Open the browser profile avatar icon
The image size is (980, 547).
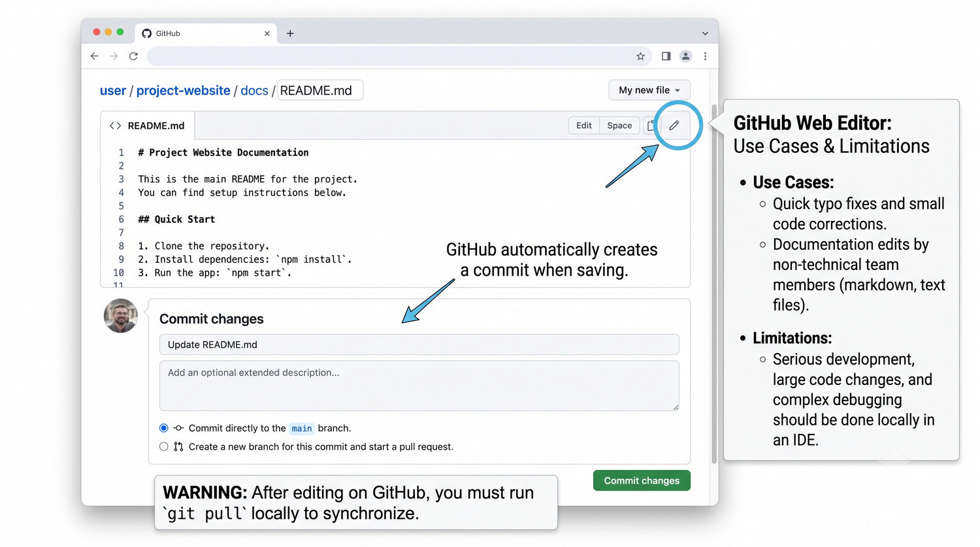[x=685, y=56]
